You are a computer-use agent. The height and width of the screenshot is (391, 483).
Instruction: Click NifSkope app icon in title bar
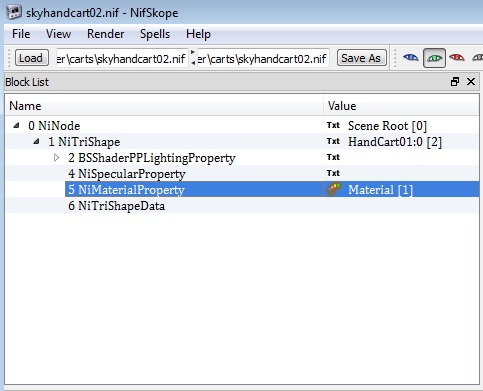tap(14, 12)
